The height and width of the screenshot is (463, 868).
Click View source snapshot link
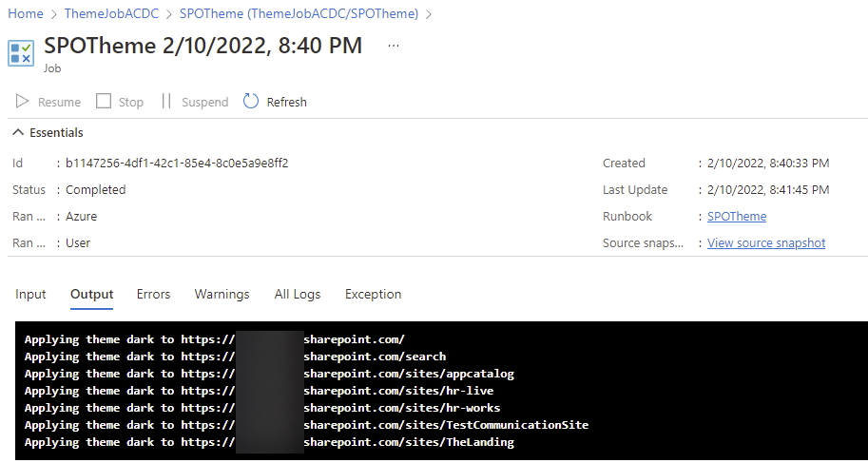click(766, 243)
